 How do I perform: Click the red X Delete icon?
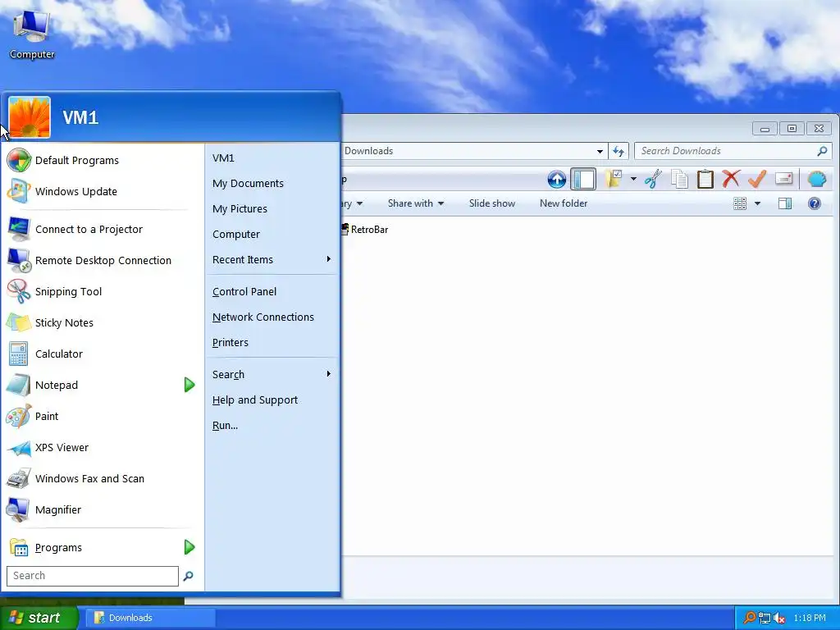point(731,179)
